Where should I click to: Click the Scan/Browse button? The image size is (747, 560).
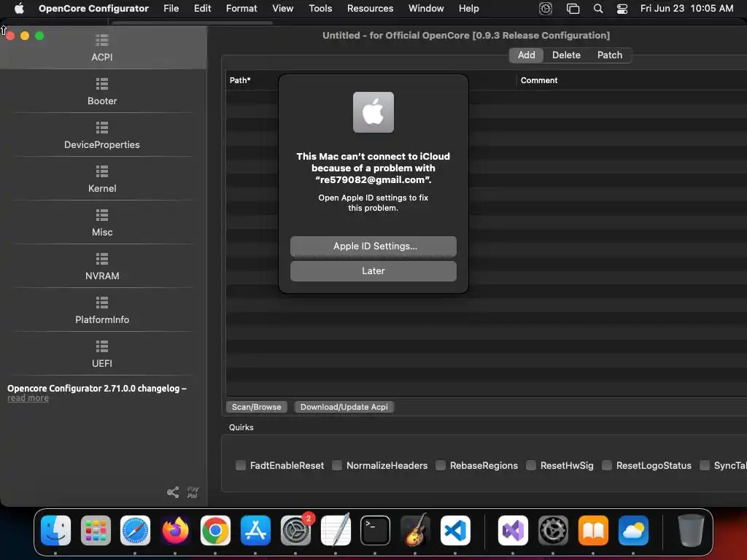(x=256, y=407)
